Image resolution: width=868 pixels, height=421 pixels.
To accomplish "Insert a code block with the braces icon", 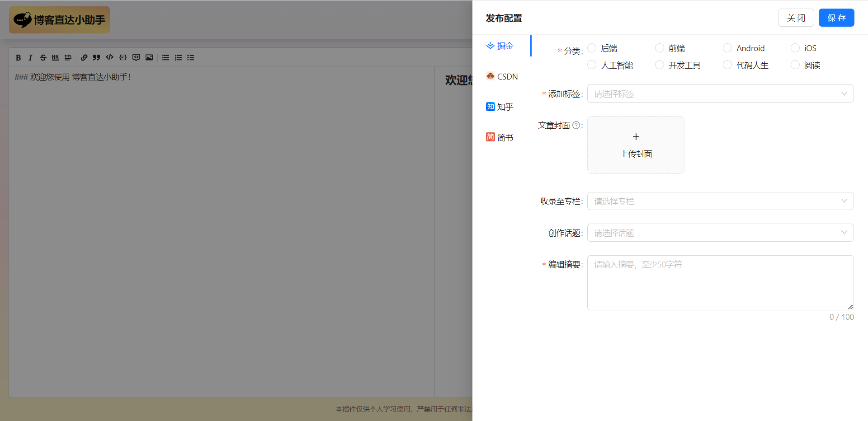I will pos(123,57).
